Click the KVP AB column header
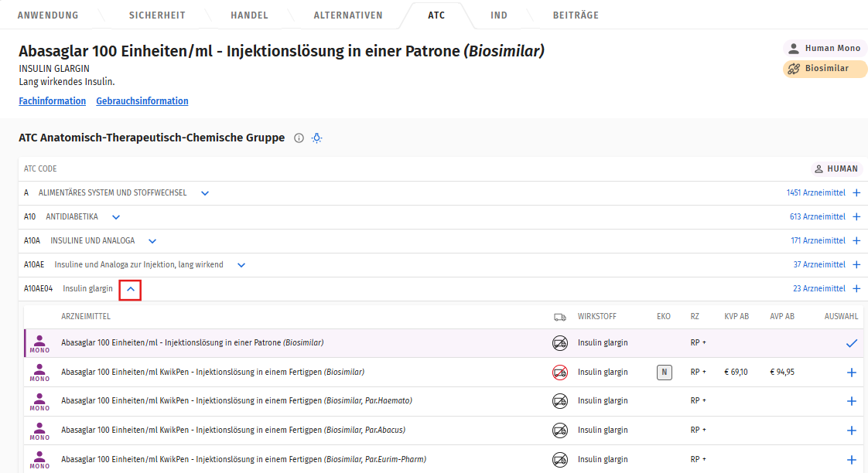The image size is (868, 473). tap(736, 316)
